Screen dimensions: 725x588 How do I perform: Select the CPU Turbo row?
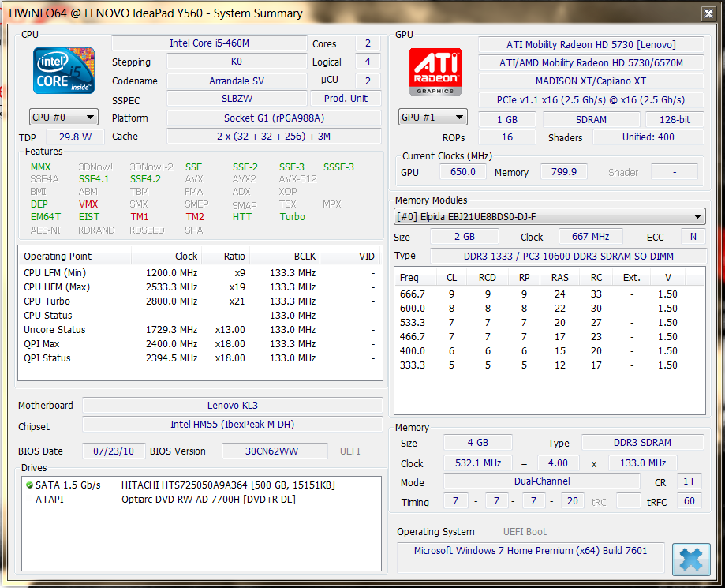(200, 301)
